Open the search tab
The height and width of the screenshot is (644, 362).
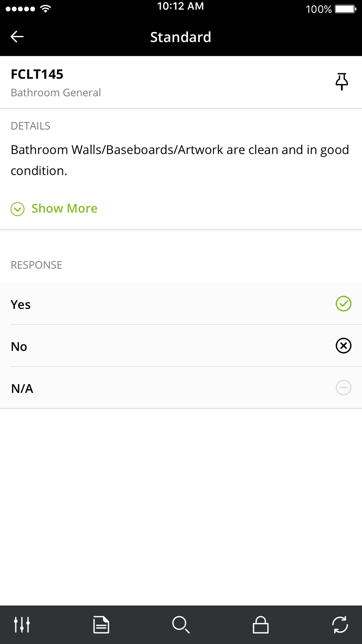coord(181,624)
